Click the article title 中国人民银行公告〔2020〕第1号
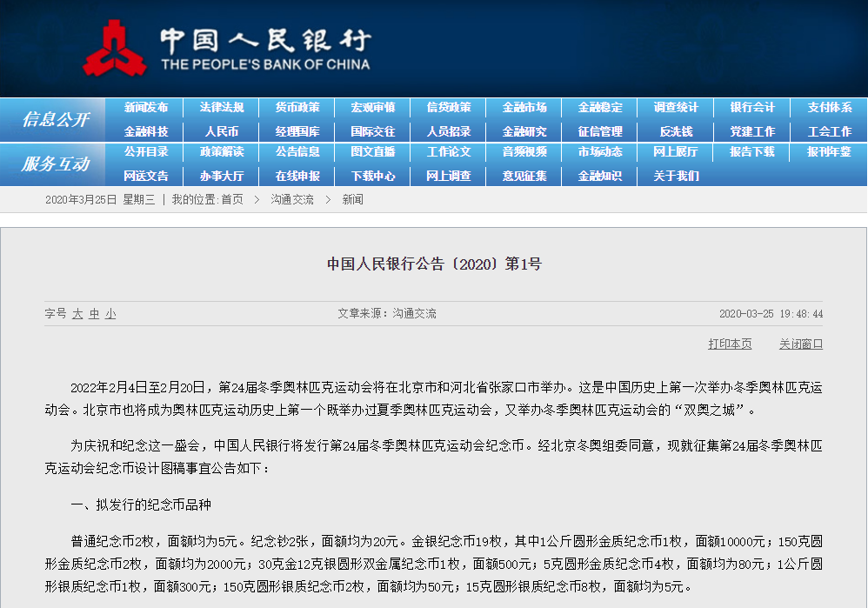Screen dimensions: 868x608 434,264
